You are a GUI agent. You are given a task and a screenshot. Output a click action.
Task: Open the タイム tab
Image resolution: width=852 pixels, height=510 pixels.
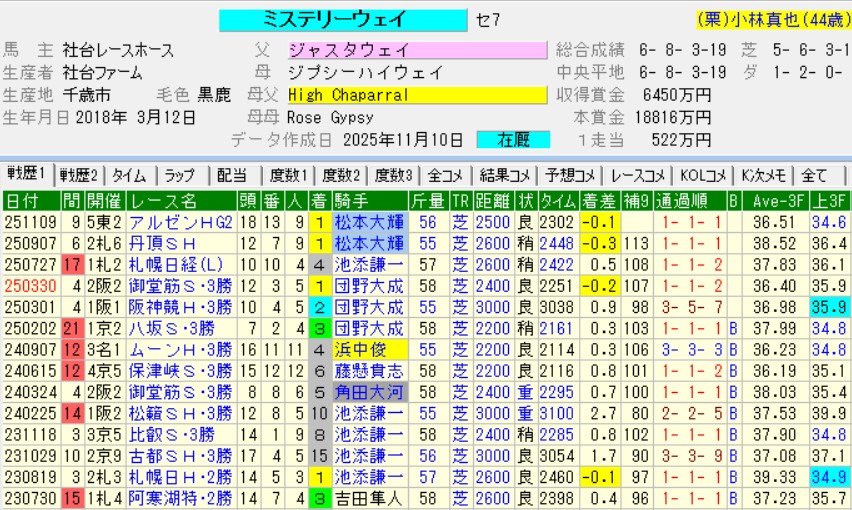tap(130, 175)
